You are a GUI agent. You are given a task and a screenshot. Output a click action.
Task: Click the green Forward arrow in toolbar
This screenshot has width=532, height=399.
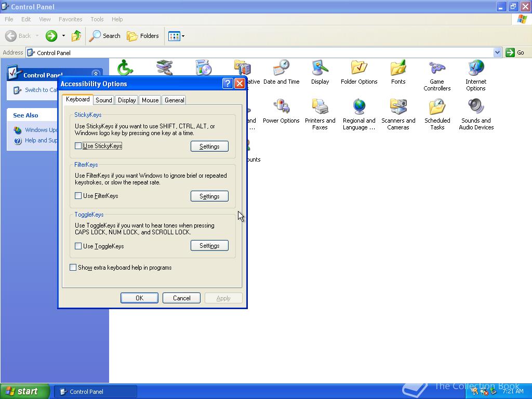51,36
